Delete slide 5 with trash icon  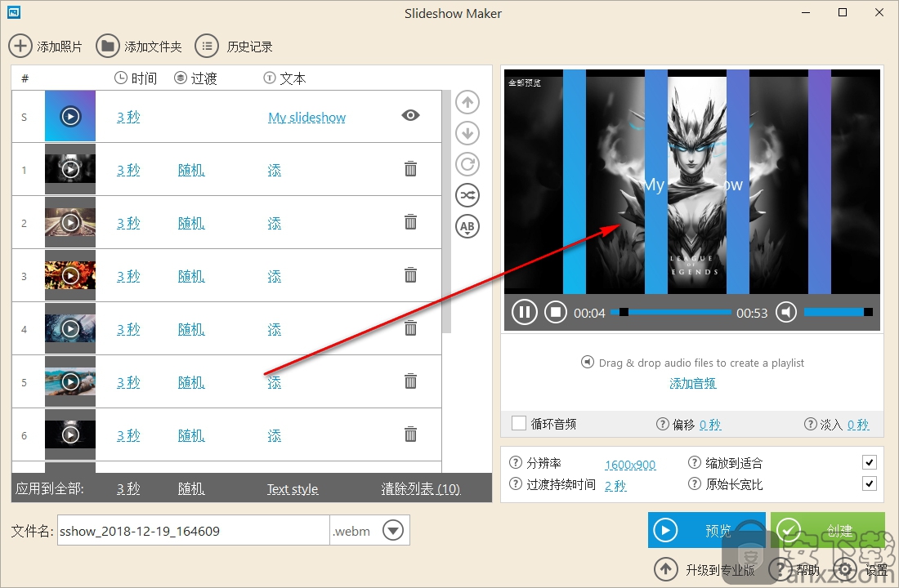point(410,381)
